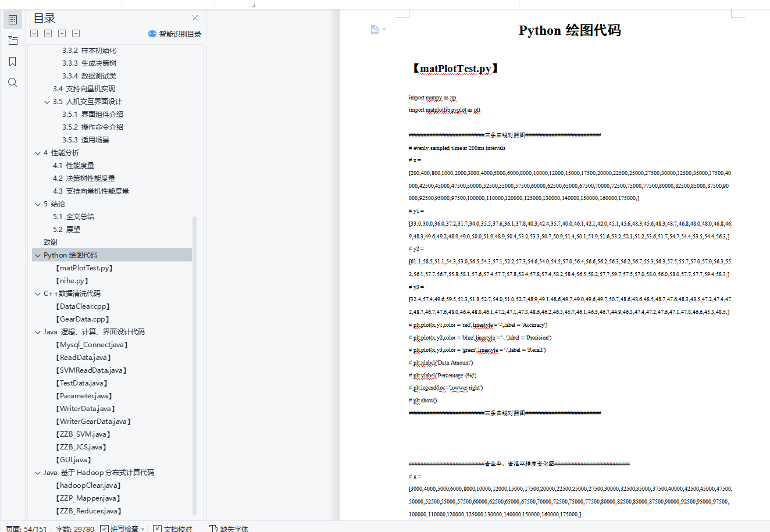
Task: Open the 拼写检查 dropdown arrow
Action: [x=143, y=529]
